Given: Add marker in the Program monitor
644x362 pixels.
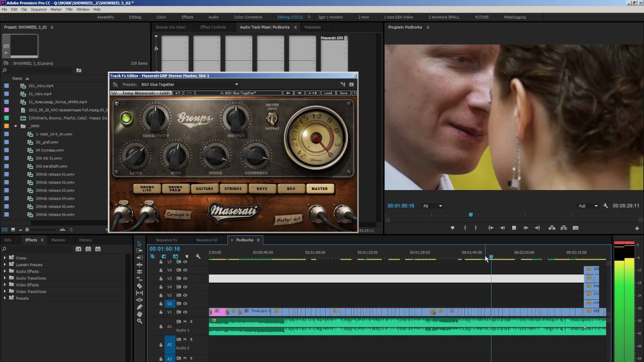Looking at the screenshot, I should coord(452,228).
